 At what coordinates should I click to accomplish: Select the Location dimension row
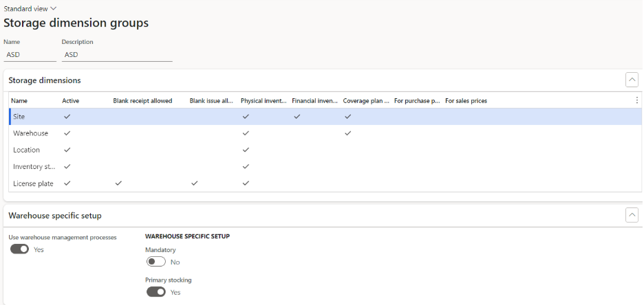[27, 150]
